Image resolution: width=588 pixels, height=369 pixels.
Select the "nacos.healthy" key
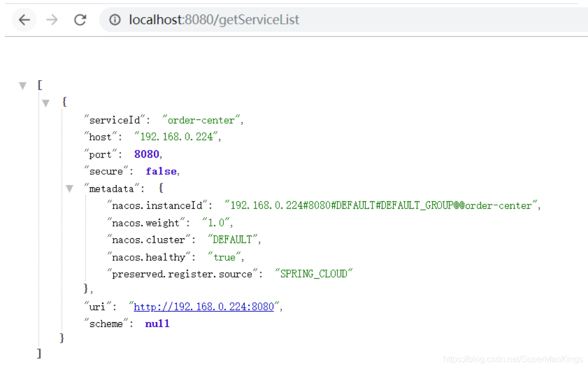tap(149, 257)
